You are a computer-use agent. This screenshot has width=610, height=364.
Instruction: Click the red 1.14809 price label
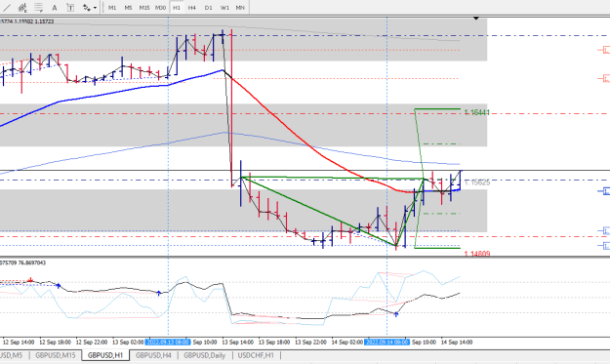(x=477, y=254)
